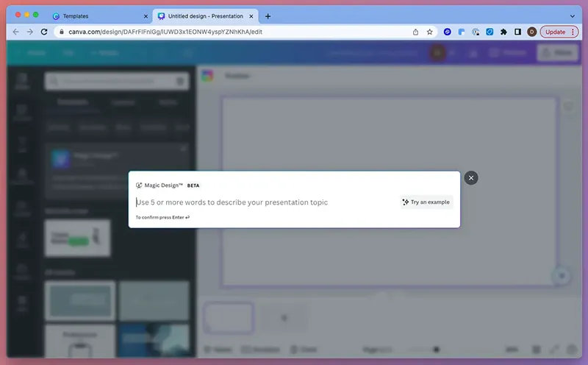The image size is (588, 365).
Task: Open a new browser tab
Action: tap(268, 15)
